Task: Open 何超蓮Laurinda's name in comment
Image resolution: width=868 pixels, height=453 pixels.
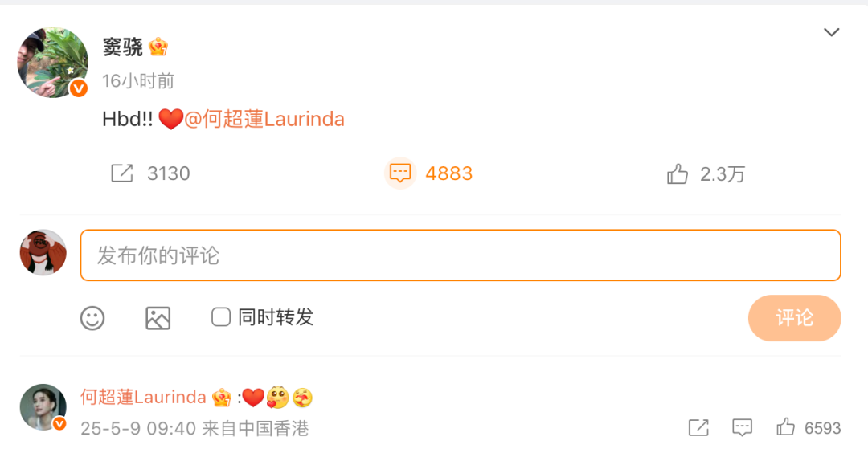Action: point(143,397)
